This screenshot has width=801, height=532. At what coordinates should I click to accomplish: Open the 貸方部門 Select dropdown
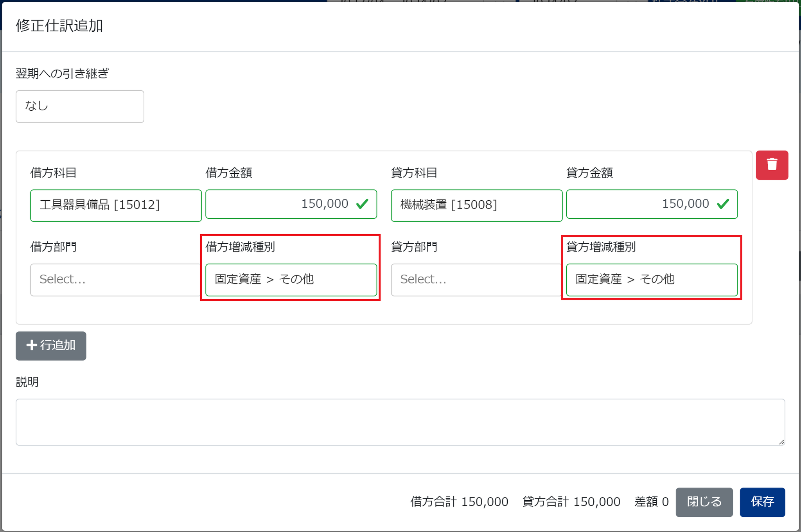(476, 280)
